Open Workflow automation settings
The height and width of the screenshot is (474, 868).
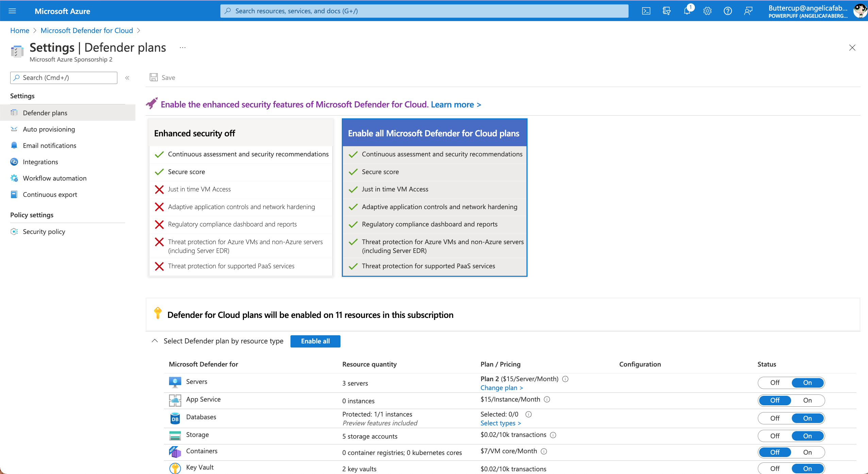click(54, 178)
